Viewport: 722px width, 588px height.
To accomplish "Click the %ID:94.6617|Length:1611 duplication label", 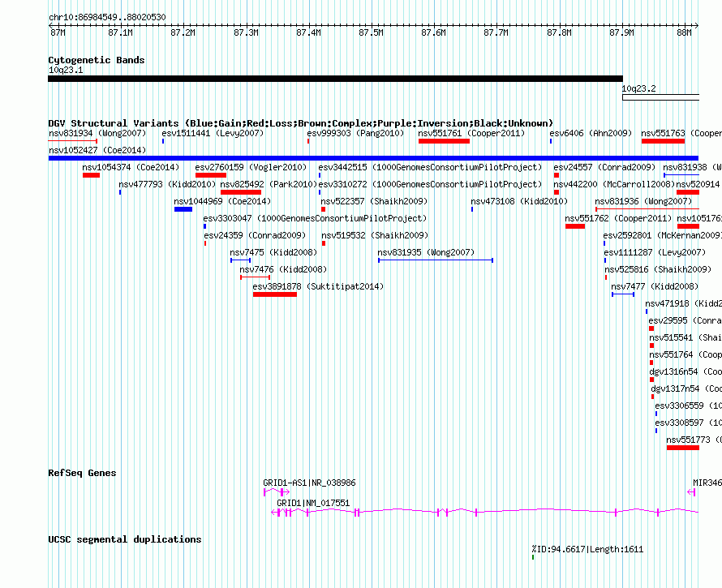I will (x=587, y=549).
